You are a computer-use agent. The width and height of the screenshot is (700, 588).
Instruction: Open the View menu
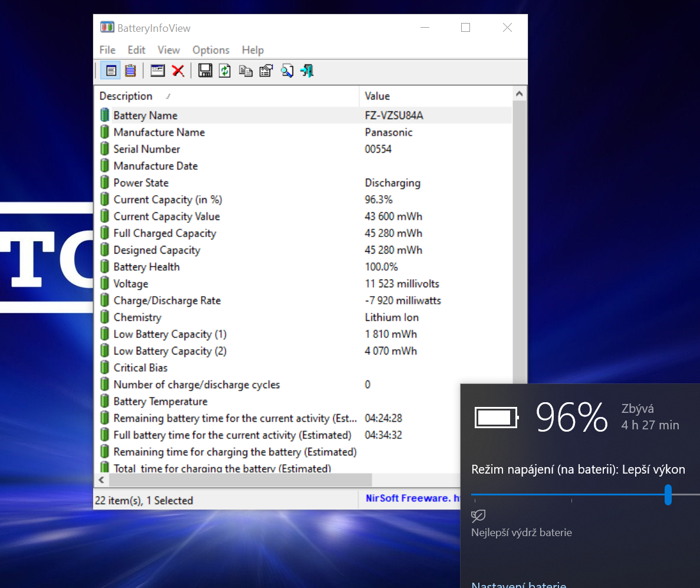coord(169,50)
